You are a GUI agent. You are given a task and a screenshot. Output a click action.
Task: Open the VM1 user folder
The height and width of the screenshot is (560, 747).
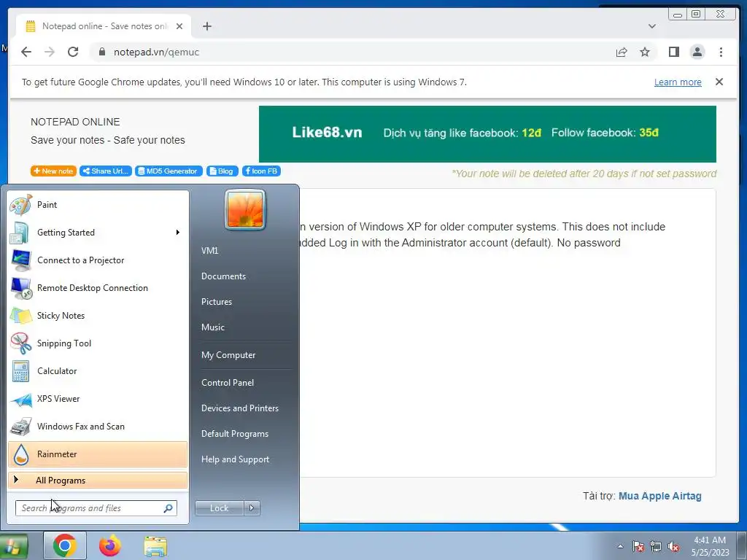pyautogui.click(x=209, y=251)
